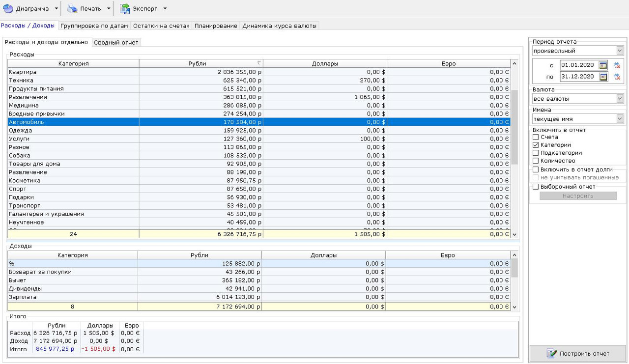Select the Собака expense row

tap(259, 155)
